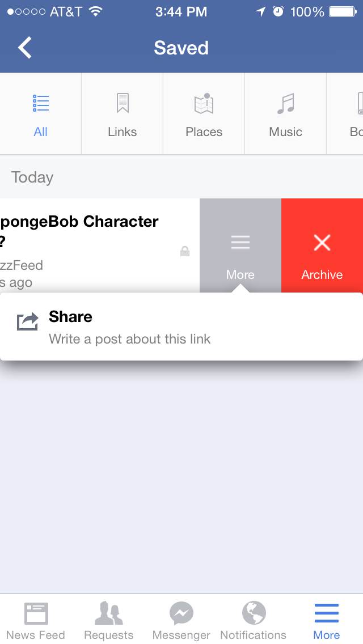The width and height of the screenshot is (363, 644).
Task: Open the Messenger tab icon
Action: [x=181, y=620]
